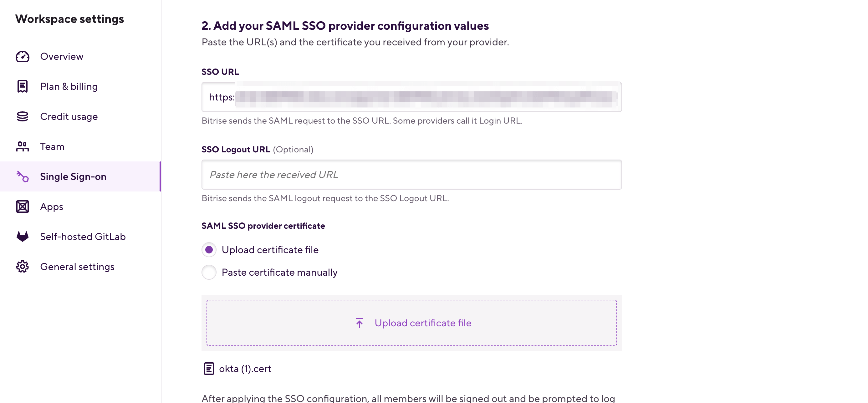The image size is (868, 403).
Task: Click the Credit usage coins icon
Action: click(x=22, y=116)
